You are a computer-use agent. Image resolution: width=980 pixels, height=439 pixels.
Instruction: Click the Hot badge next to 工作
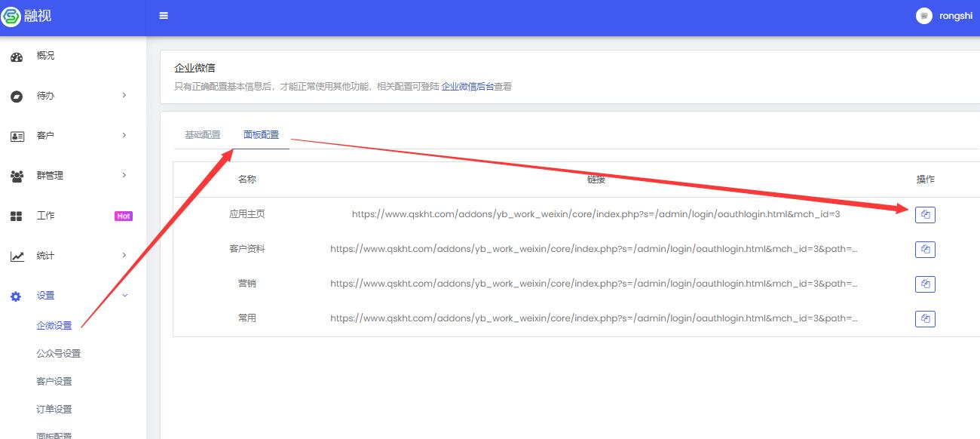(x=124, y=216)
